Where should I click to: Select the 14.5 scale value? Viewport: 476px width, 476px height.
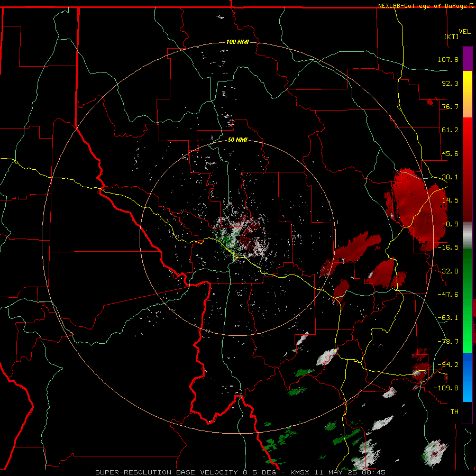450,200
